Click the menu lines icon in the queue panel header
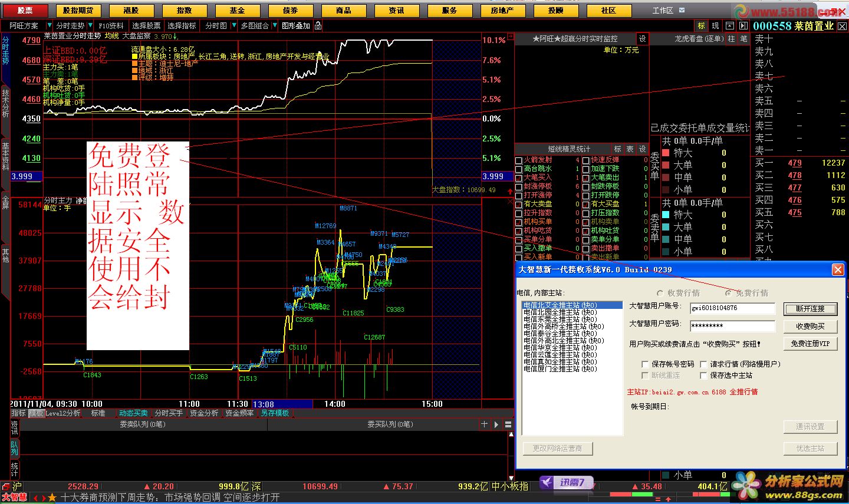The width and height of the screenshot is (849, 504). pos(508,424)
